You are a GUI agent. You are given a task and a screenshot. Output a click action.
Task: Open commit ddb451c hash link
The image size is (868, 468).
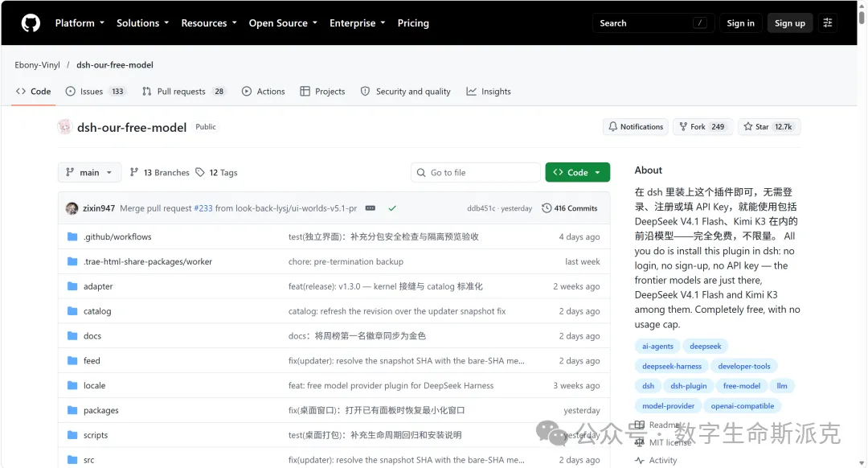point(481,208)
